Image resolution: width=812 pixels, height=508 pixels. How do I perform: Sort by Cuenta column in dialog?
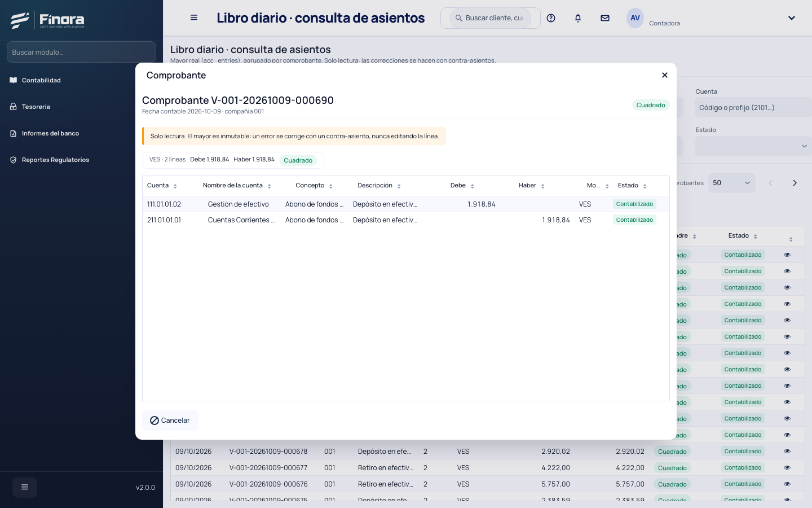pos(175,186)
